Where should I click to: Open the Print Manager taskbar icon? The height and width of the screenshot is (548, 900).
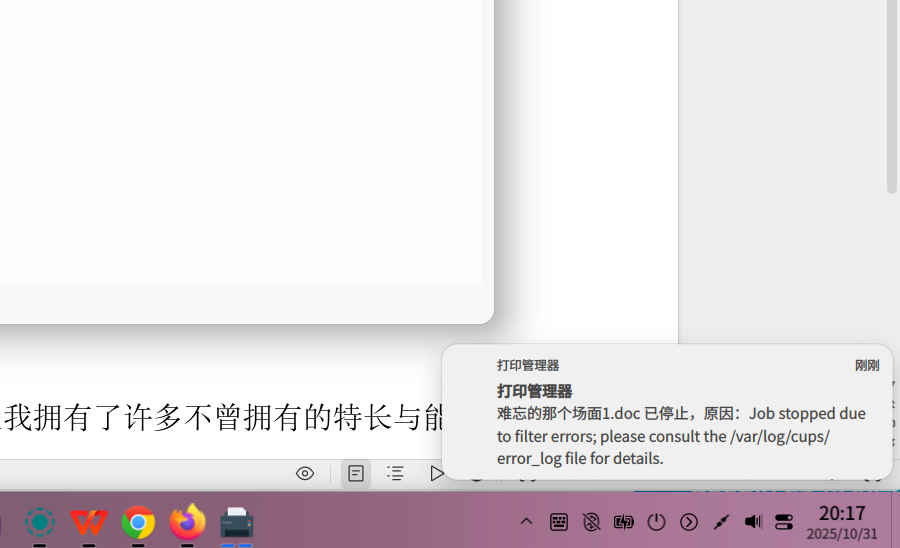236,522
